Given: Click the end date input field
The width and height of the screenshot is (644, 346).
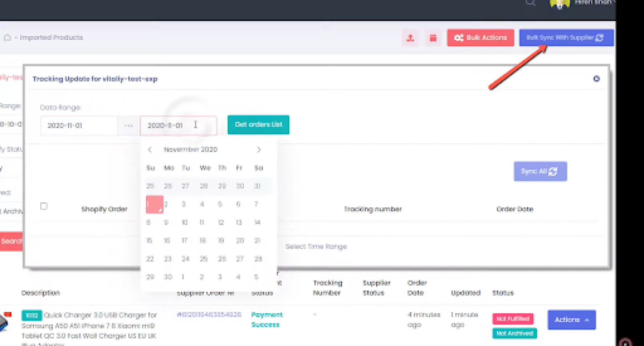Looking at the screenshot, I should click(178, 126).
